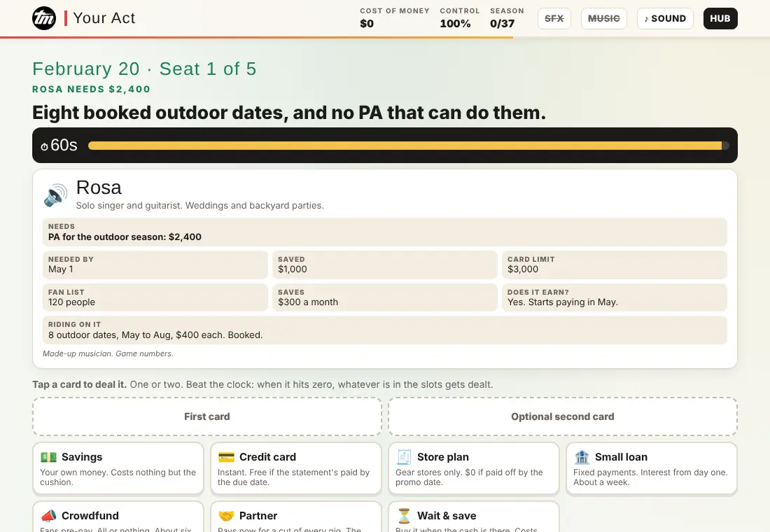This screenshot has width=770, height=532.
Task: Click the COST OF MONEY $0 stat
Action: coord(394,18)
